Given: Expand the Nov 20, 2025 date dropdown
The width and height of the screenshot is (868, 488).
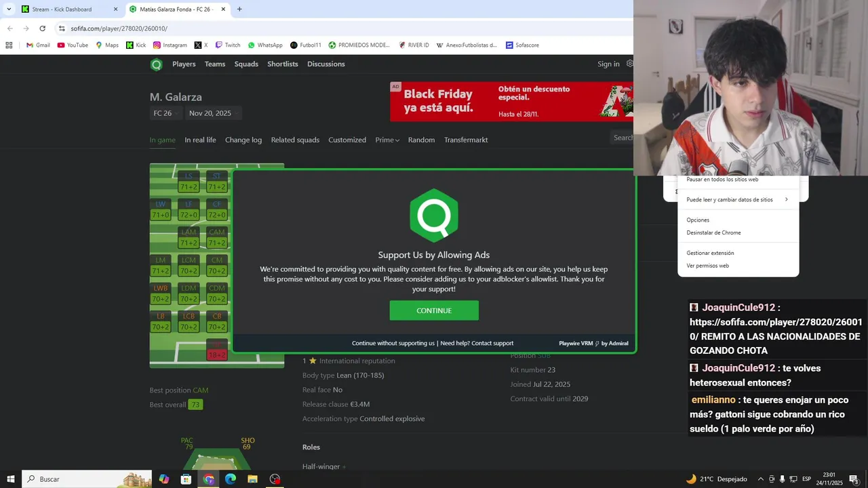Looking at the screenshot, I should (x=213, y=113).
